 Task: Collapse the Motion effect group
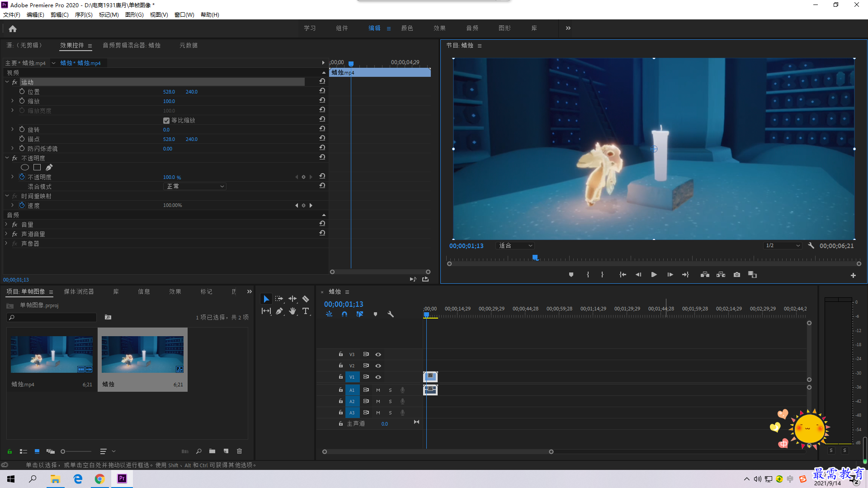point(7,82)
